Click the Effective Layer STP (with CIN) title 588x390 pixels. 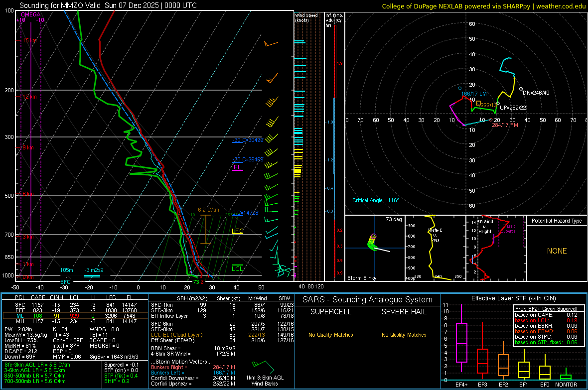pyautogui.click(x=513, y=298)
